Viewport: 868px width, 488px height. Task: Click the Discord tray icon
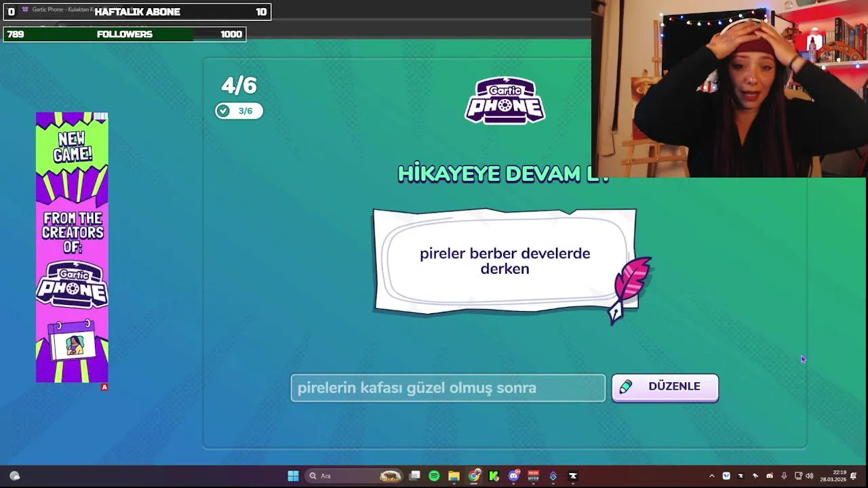pos(769,476)
